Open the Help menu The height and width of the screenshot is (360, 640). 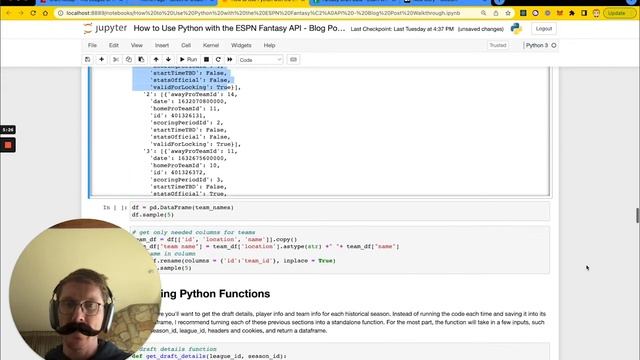click(x=269, y=45)
